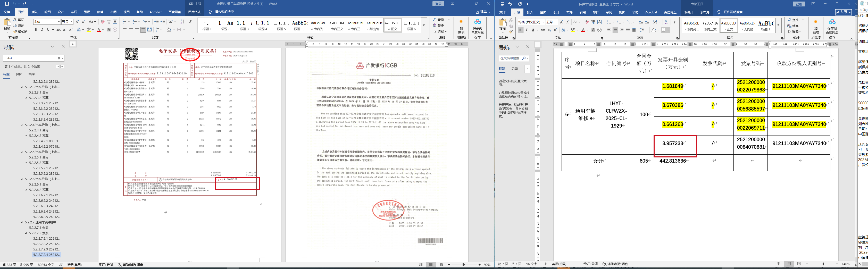This screenshot has width=868, height=269.
Task: Click the Cut (剪切) scissors in left Word window
Action: 19,20
